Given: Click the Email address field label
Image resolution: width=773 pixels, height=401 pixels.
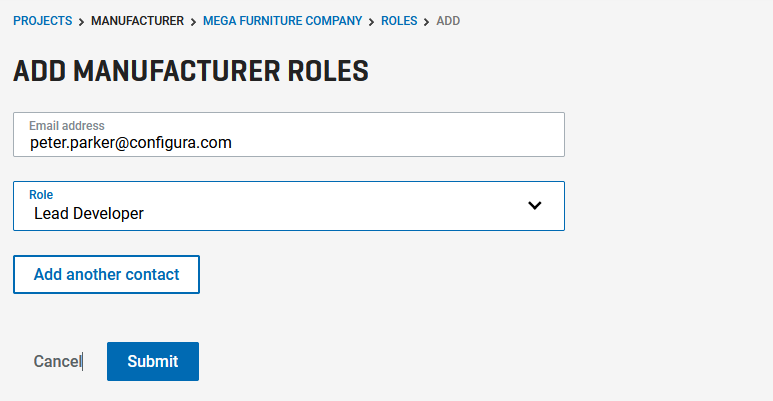Looking at the screenshot, I should click(x=67, y=125).
